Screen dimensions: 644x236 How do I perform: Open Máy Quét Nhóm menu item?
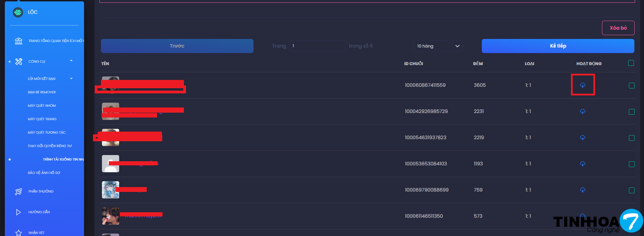pyautogui.click(x=42, y=106)
